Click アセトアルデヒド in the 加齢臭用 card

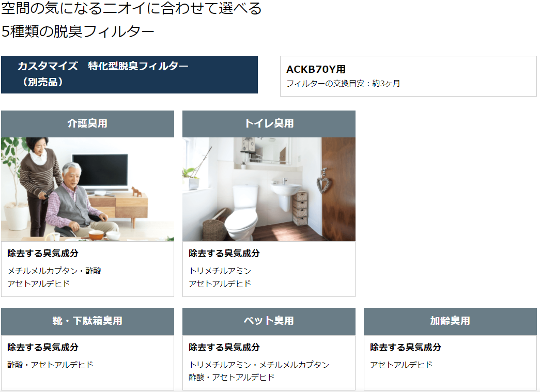401,365
